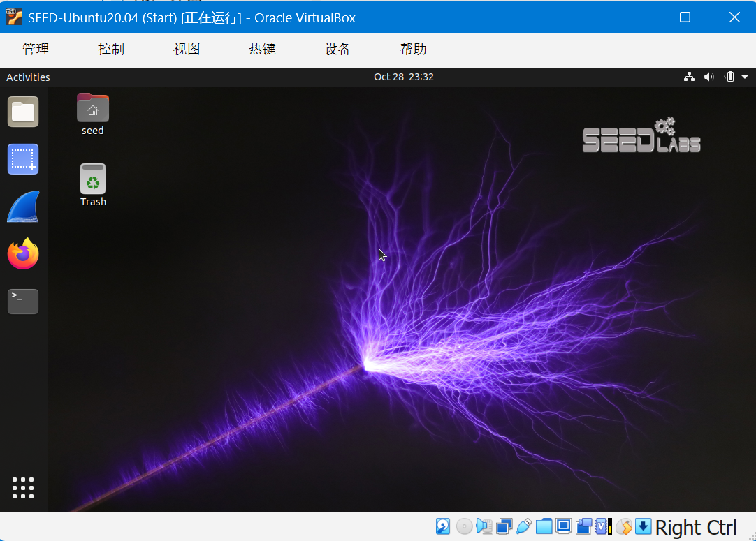The height and width of the screenshot is (541, 756).
Task: Click the Right Ctrl host key indicator
Action: [x=696, y=527]
